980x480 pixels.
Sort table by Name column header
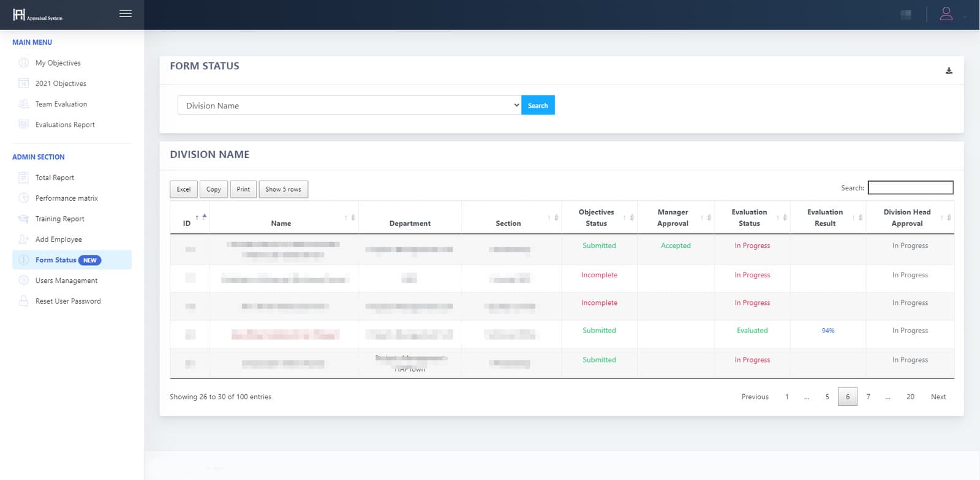pyautogui.click(x=284, y=217)
